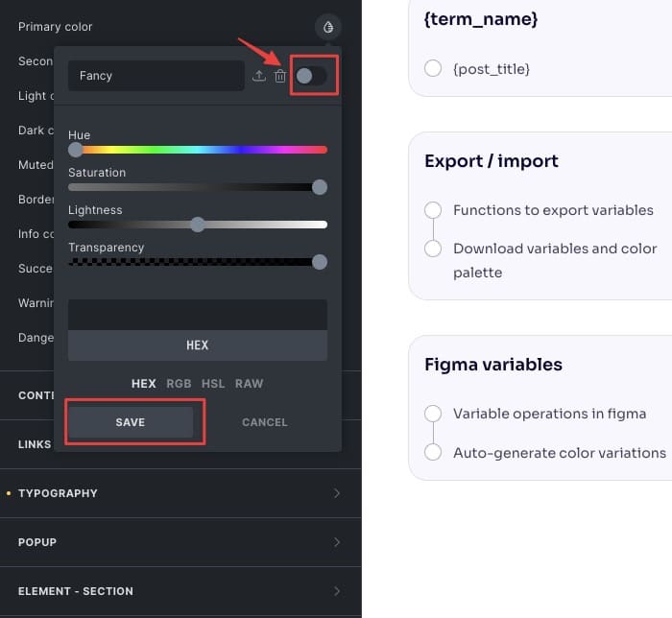Select Variable operations in figma circle
The image size is (672, 618).
coord(433,414)
